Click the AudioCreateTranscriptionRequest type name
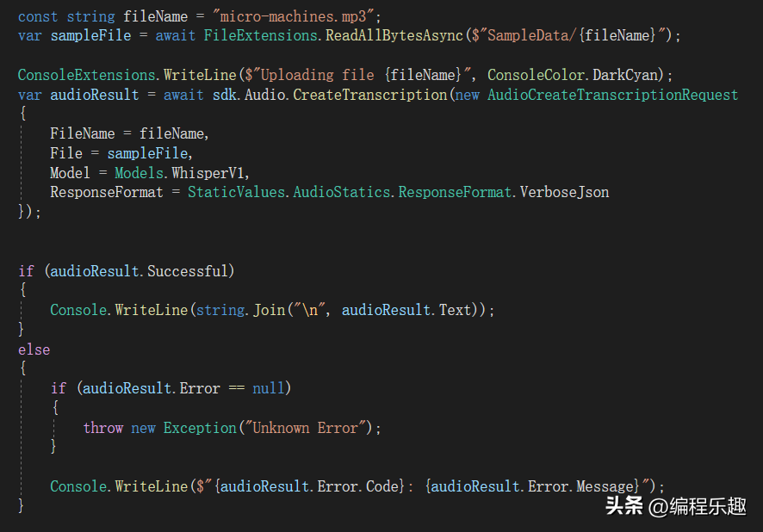This screenshot has width=763, height=532. tap(612, 95)
